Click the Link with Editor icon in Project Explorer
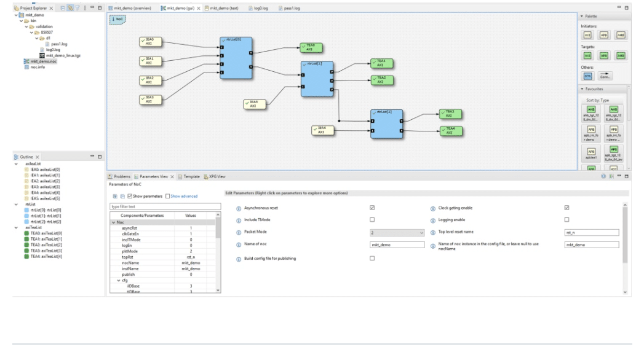Screen dimensions: 644x352 tap(70, 7)
